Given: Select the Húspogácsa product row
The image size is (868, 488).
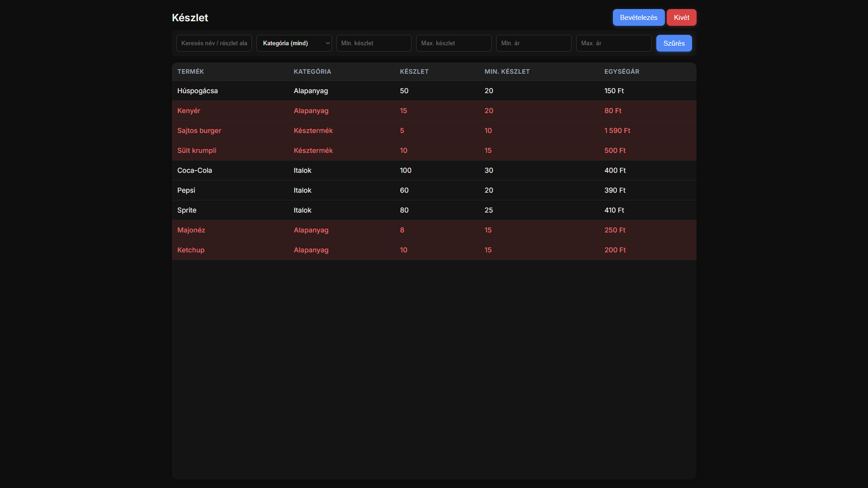Looking at the screenshot, I should pyautogui.click(x=433, y=91).
